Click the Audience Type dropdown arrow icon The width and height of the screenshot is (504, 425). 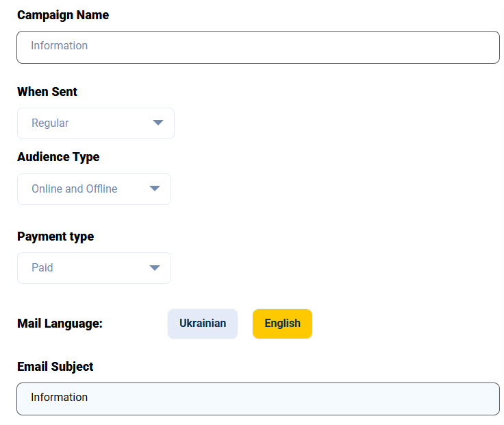[x=155, y=189]
